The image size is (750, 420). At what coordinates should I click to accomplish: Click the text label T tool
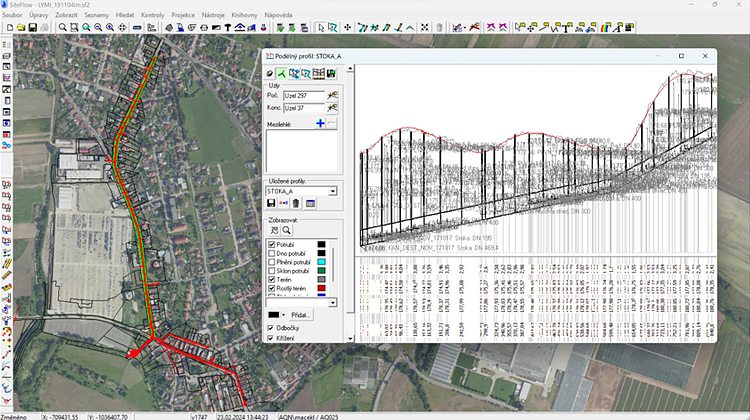tap(567, 27)
